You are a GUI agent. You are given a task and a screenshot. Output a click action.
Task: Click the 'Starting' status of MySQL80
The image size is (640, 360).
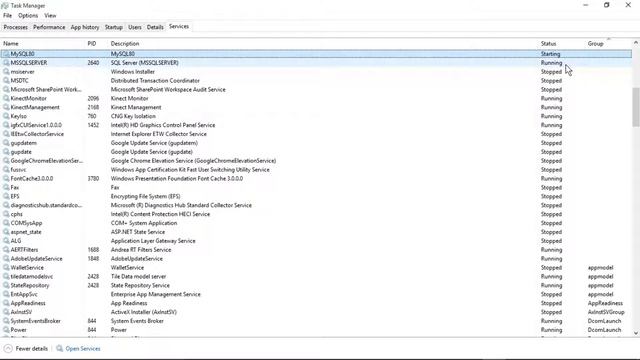551,54
